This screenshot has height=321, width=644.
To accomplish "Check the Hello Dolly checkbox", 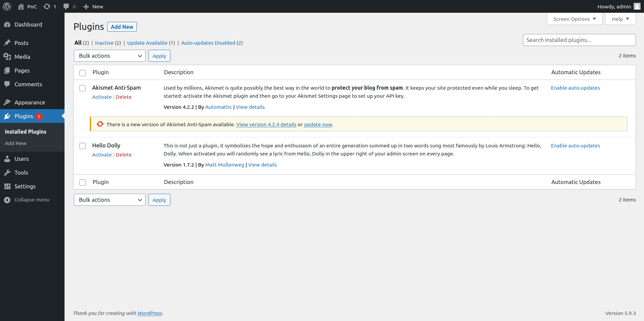I will click(82, 146).
